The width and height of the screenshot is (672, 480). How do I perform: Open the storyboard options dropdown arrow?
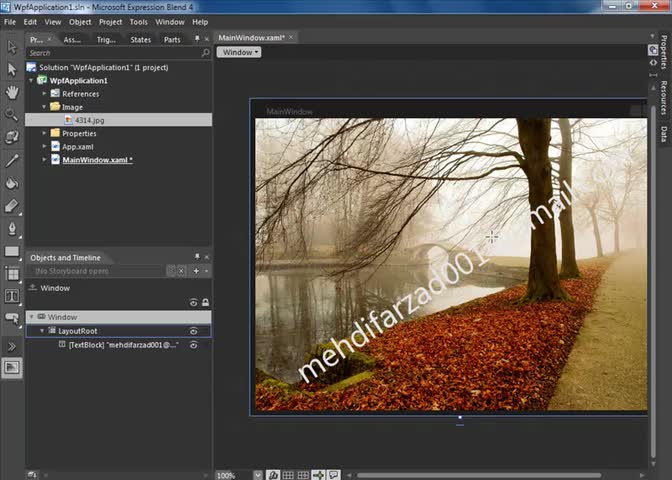click(x=207, y=271)
